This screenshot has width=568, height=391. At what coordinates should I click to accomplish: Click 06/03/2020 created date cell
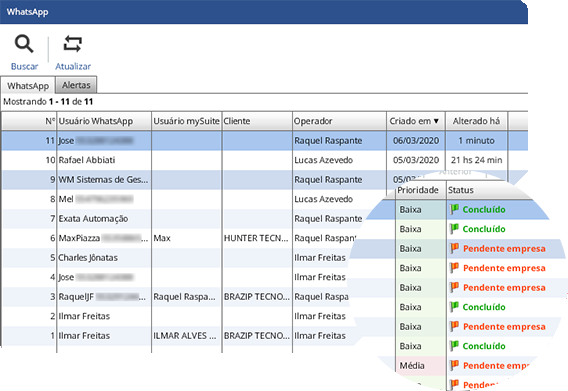[x=416, y=141]
